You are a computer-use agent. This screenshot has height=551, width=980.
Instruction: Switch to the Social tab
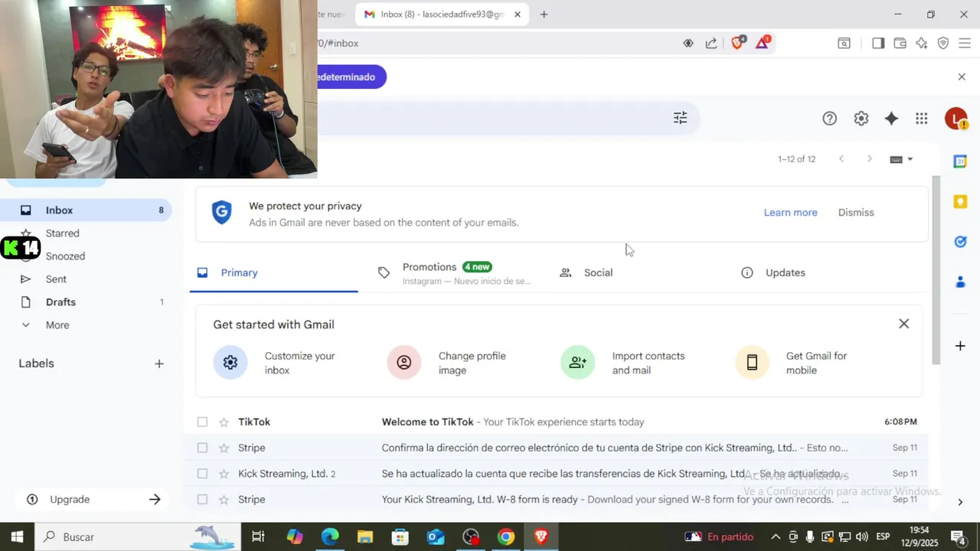636,272
